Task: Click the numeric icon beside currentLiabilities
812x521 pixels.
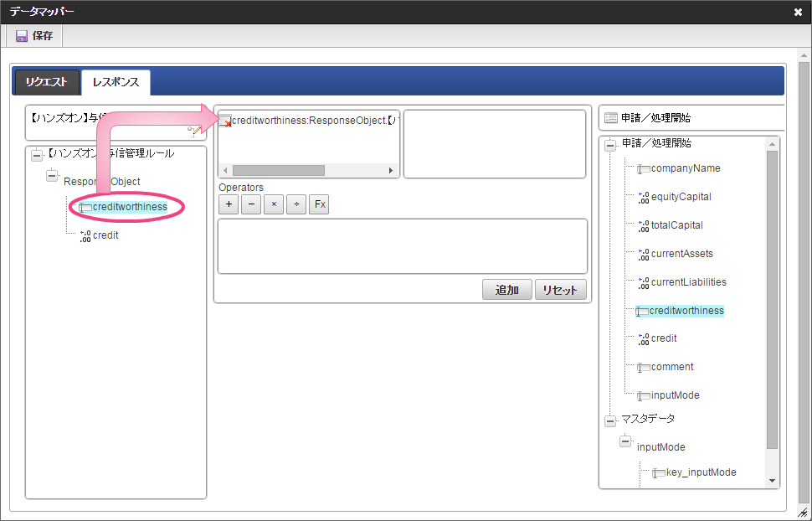Action: tap(644, 284)
